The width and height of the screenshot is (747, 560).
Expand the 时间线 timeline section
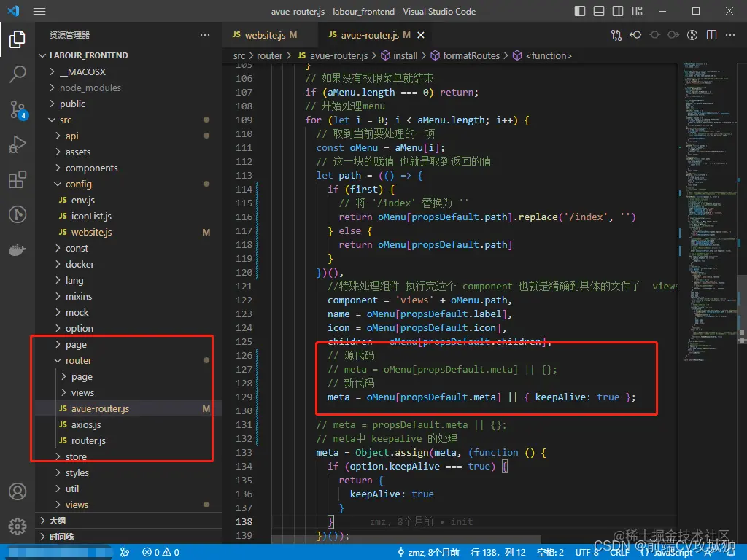tap(128, 537)
